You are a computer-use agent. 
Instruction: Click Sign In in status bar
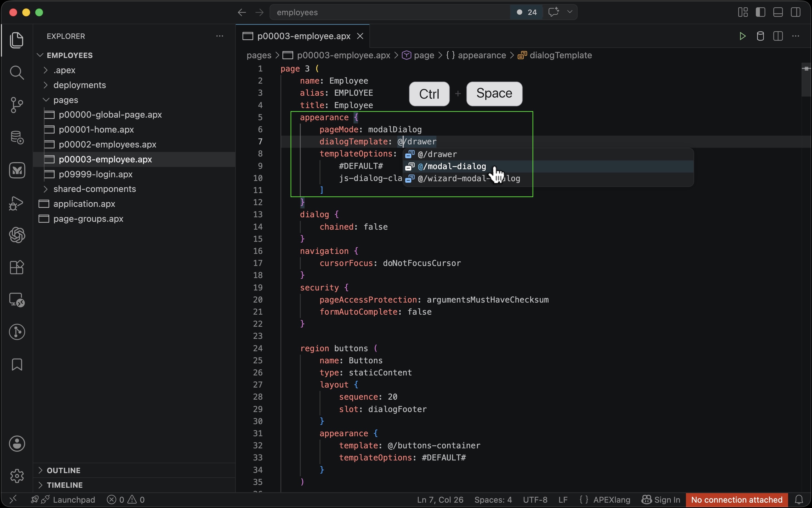[x=661, y=500]
